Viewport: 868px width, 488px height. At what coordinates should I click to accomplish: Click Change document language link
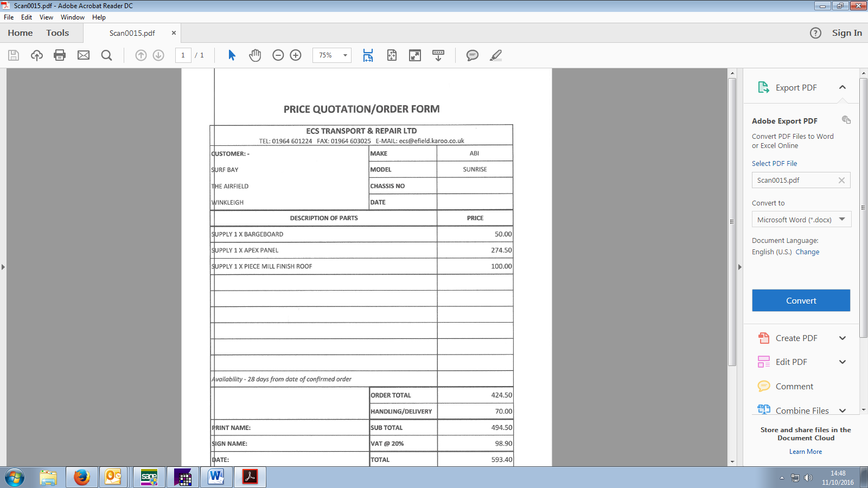[x=807, y=252]
